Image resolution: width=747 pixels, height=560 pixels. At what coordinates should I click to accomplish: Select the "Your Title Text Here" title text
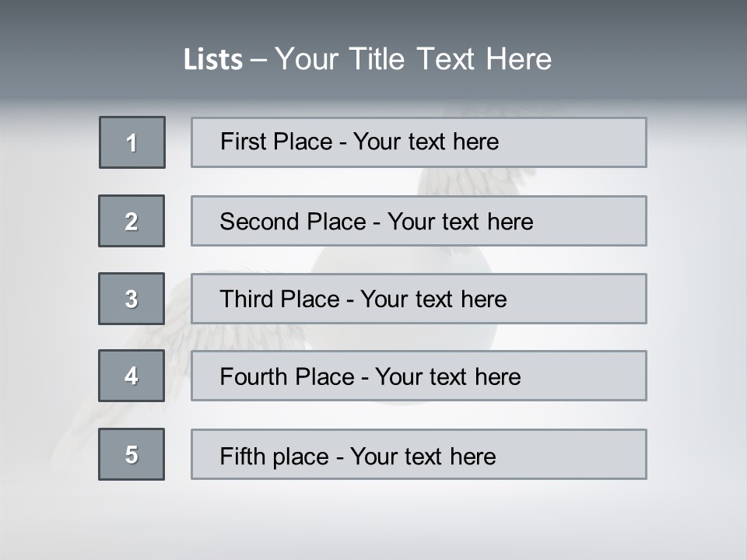coord(413,59)
